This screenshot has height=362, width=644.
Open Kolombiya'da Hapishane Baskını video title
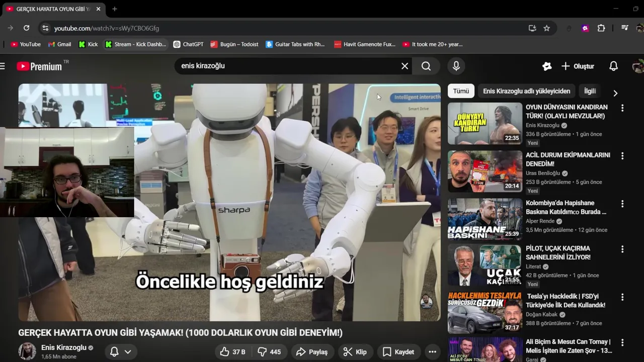[566, 208]
